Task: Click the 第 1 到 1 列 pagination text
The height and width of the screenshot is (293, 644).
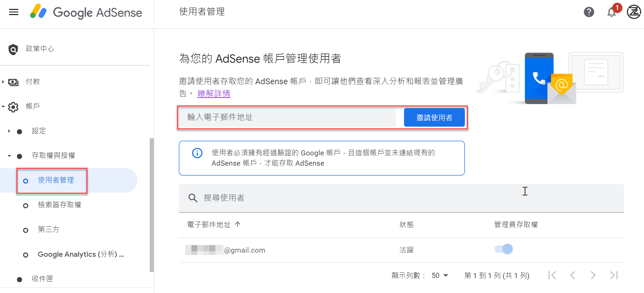Action: [x=497, y=276]
